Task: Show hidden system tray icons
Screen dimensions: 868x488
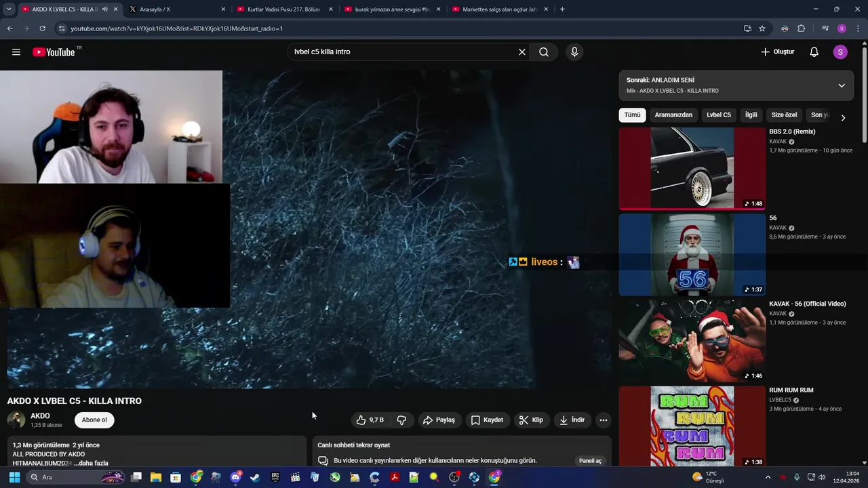Action: tap(768, 477)
